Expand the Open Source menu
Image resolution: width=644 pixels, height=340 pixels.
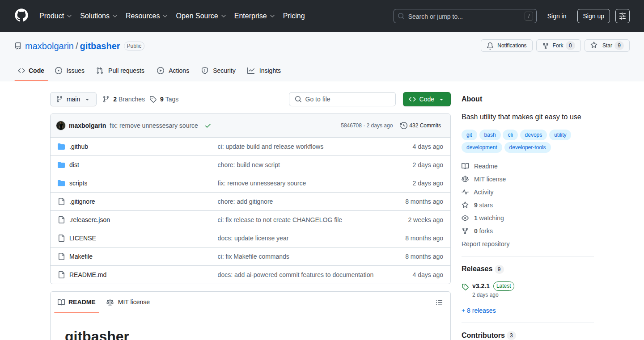201,16
